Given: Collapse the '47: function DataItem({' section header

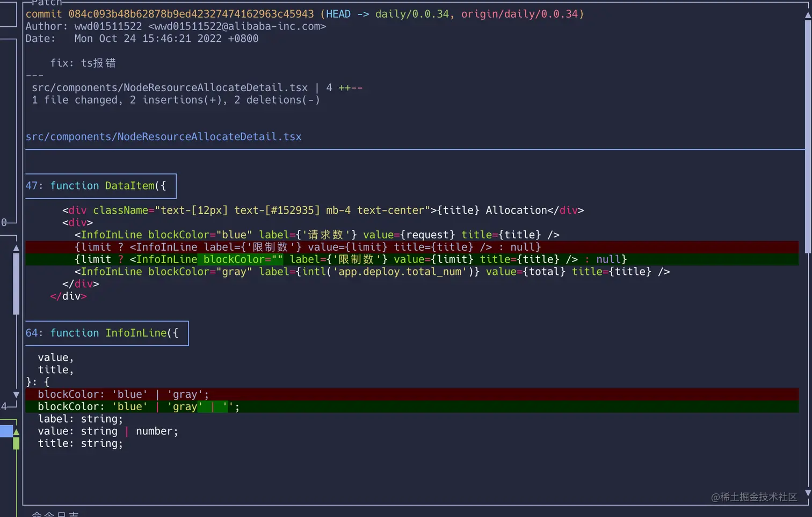Looking at the screenshot, I should (101, 185).
